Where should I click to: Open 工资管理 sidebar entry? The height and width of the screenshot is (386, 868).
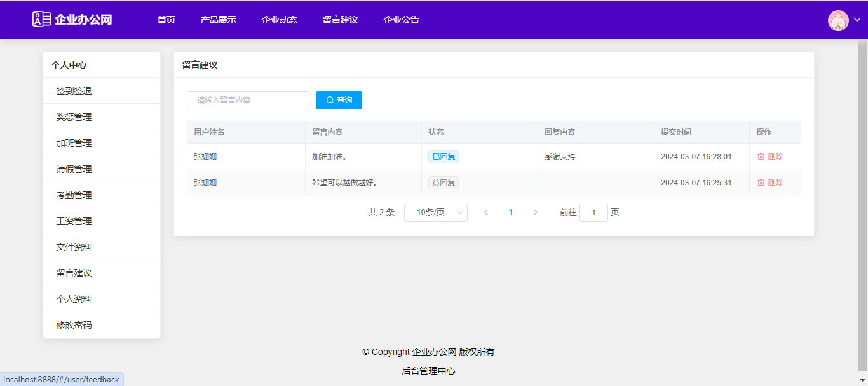pos(74,221)
